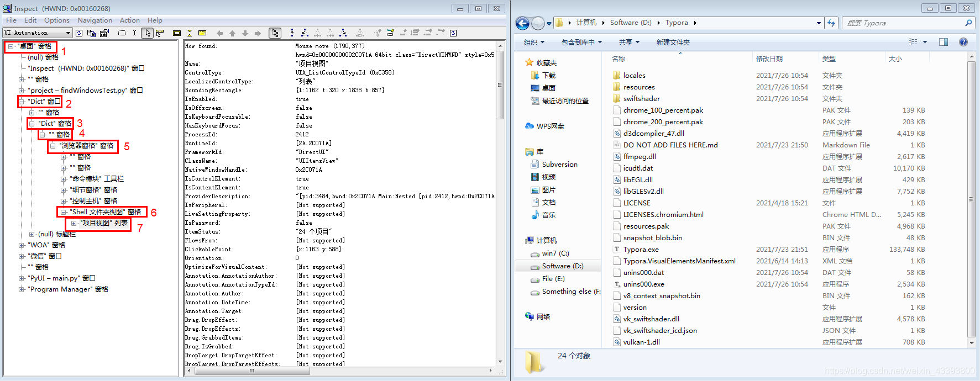980x381 pixels.
Task: Sort files by the 大小 column header
Action: (906, 59)
